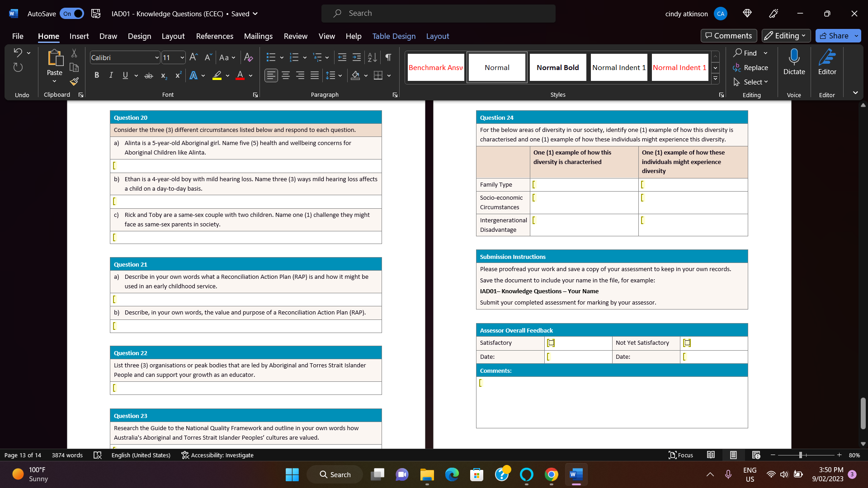
Task: Open the Editor tool
Action: [827, 62]
